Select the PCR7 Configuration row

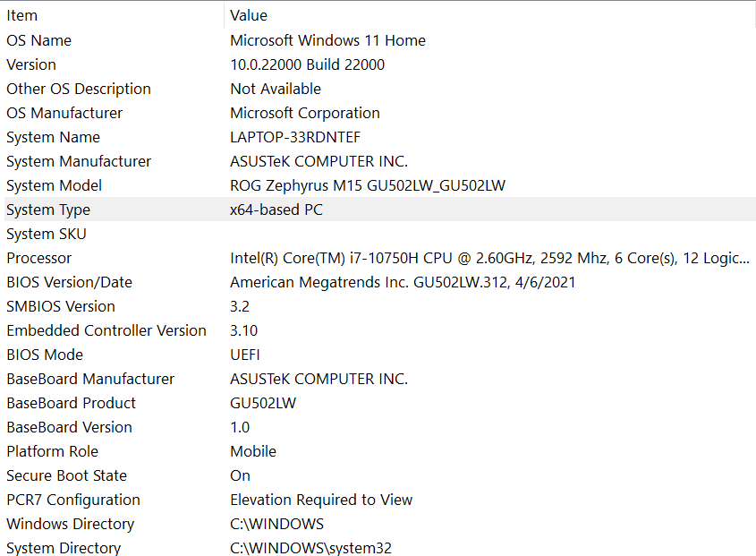tap(73, 500)
